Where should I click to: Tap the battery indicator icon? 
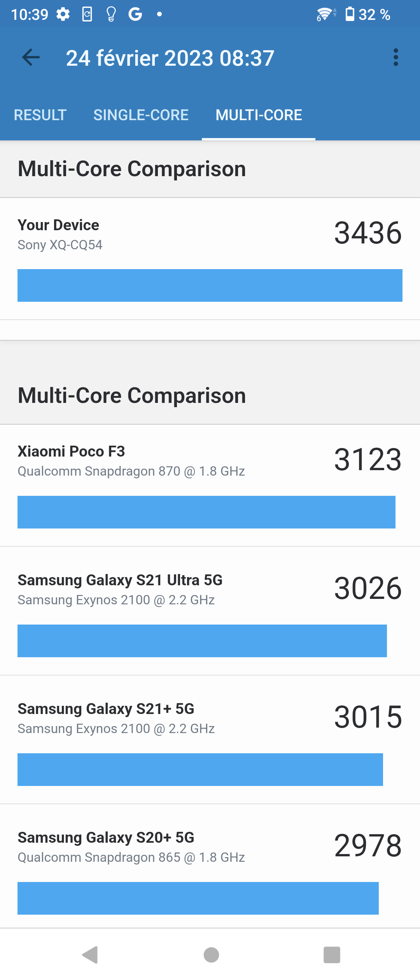pos(350,14)
